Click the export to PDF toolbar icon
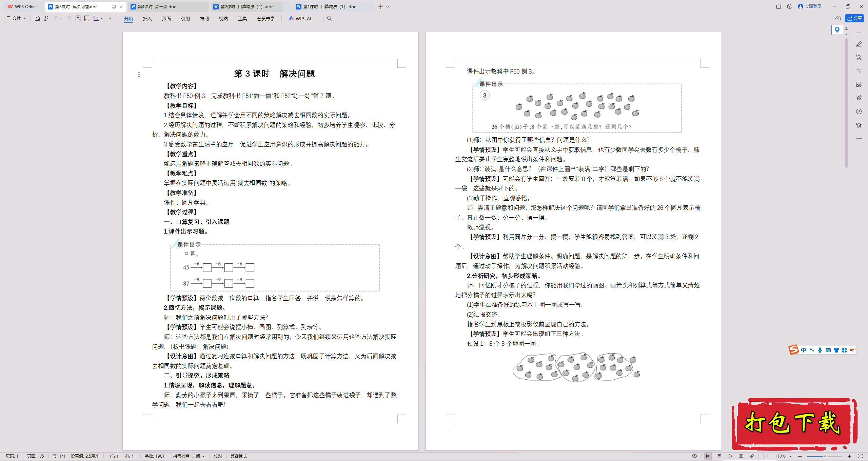Screen dimensions: 868x461 click(78, 18)
